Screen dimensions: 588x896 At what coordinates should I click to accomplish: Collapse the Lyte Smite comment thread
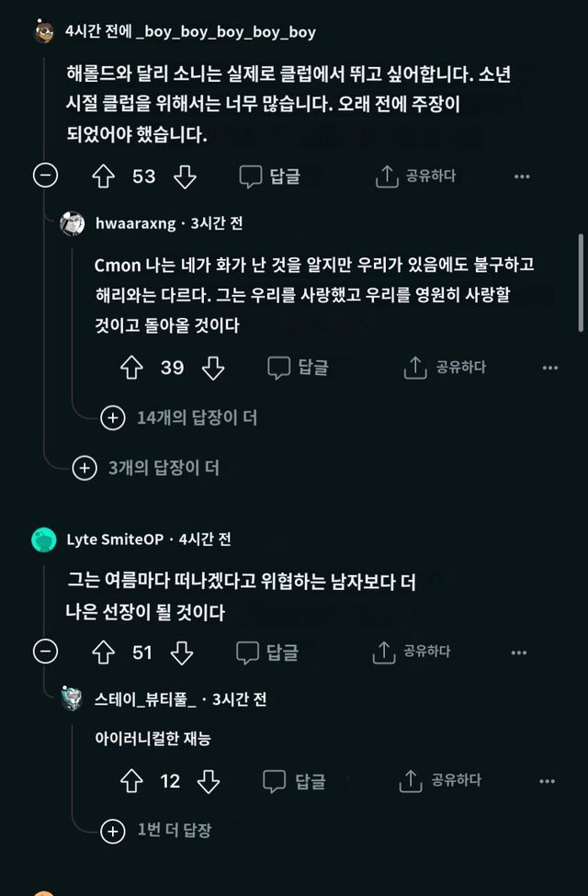tap(45, 652)
